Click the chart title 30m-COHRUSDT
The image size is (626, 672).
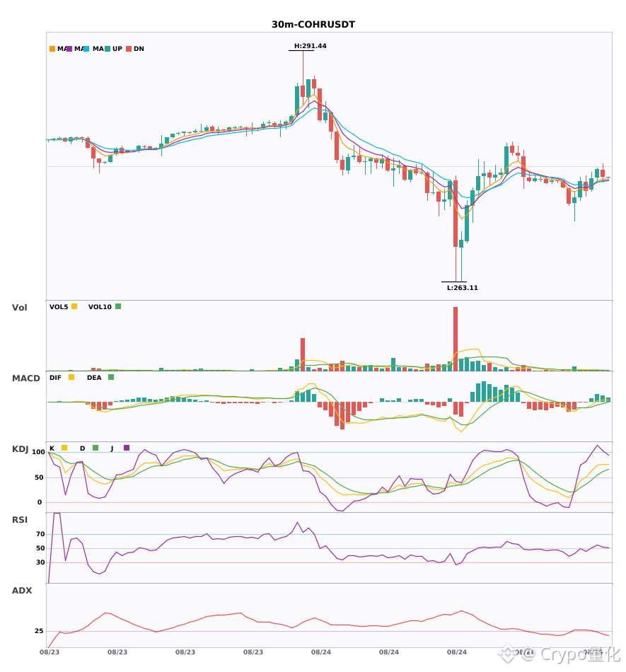313,25
